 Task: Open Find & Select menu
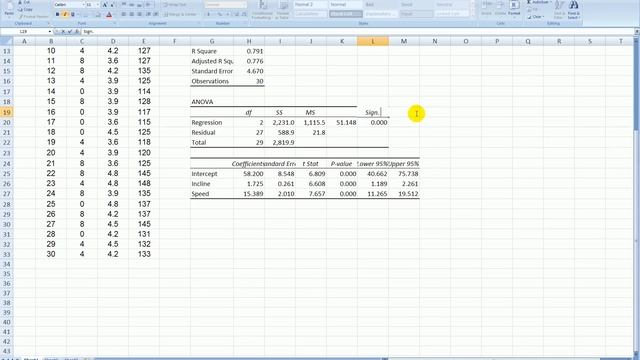click(573, 10)
